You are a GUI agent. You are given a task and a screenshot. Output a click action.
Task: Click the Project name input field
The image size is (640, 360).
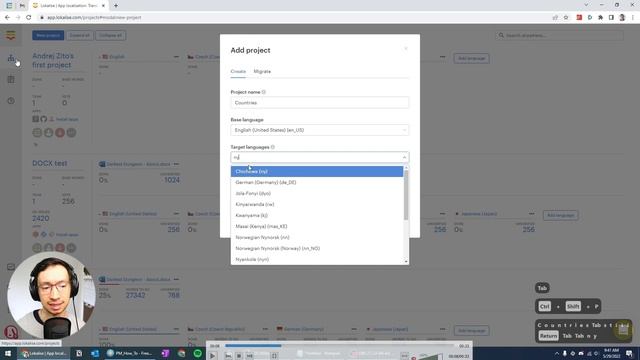(320, 103)
